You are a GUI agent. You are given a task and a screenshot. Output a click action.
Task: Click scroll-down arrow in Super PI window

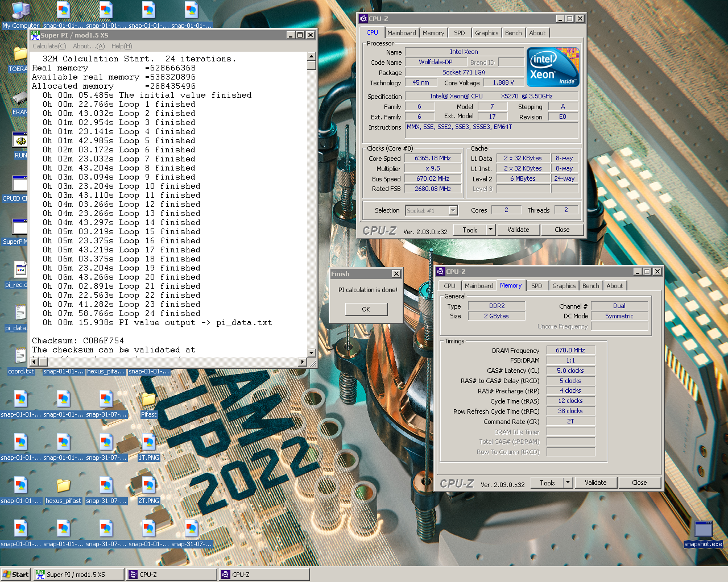pyautogui.click(x=312, y=353)
